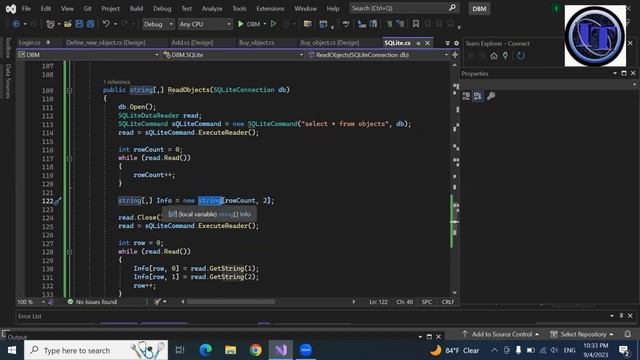Viewport: 640px width, 360px height.
Task: Open the ReadObjects member dropdown
Action: click(378, 55)
